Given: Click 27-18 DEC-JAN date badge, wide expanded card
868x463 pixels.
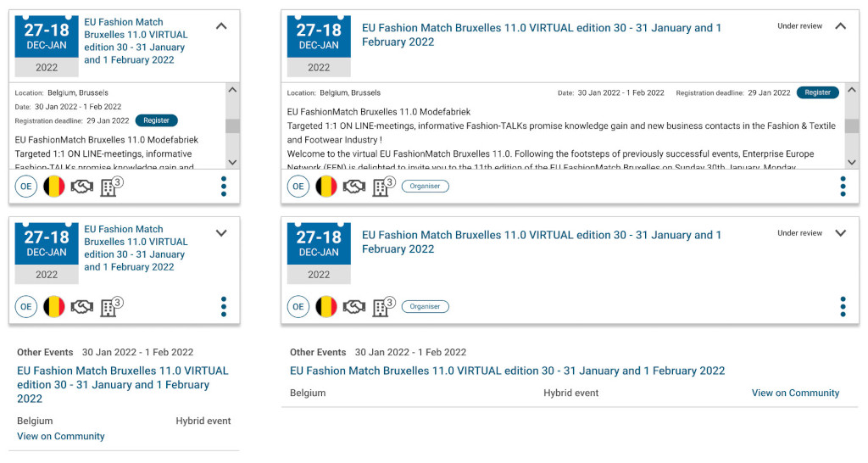Looking at the screenshot, I should (319, 46).
